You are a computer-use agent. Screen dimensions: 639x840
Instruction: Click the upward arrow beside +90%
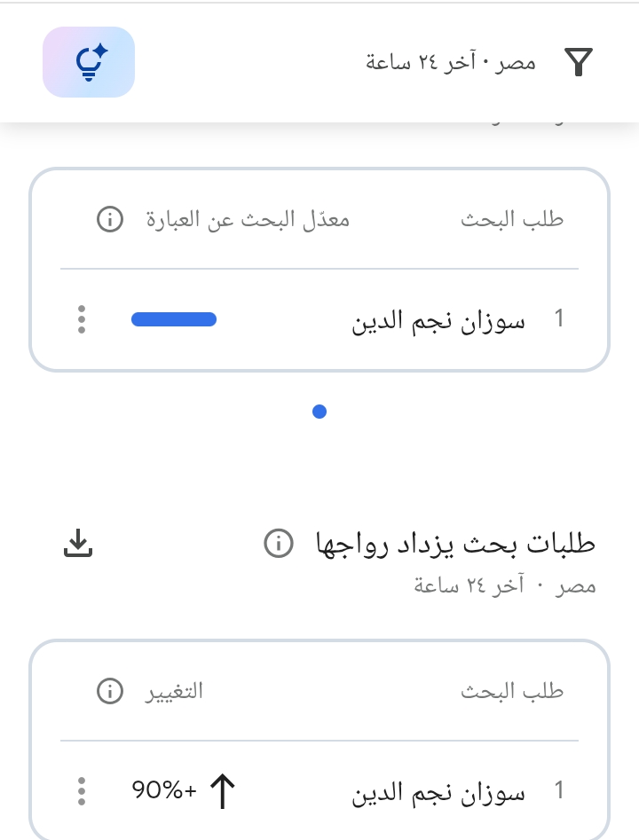tap(222, 790)
